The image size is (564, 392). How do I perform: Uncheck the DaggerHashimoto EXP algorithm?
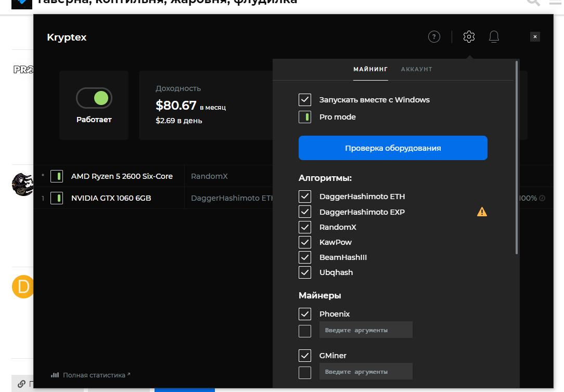305,212
